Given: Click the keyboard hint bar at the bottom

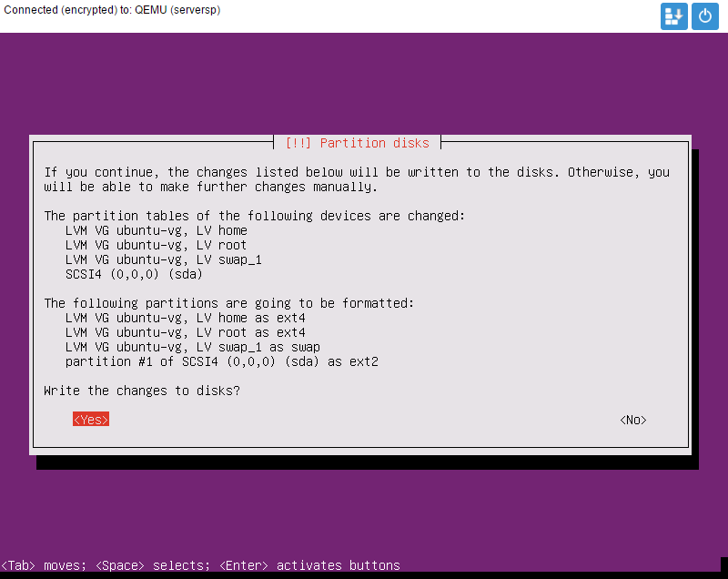Looking at the screenshot, I should pyautogui.click(x=200, y=565).
